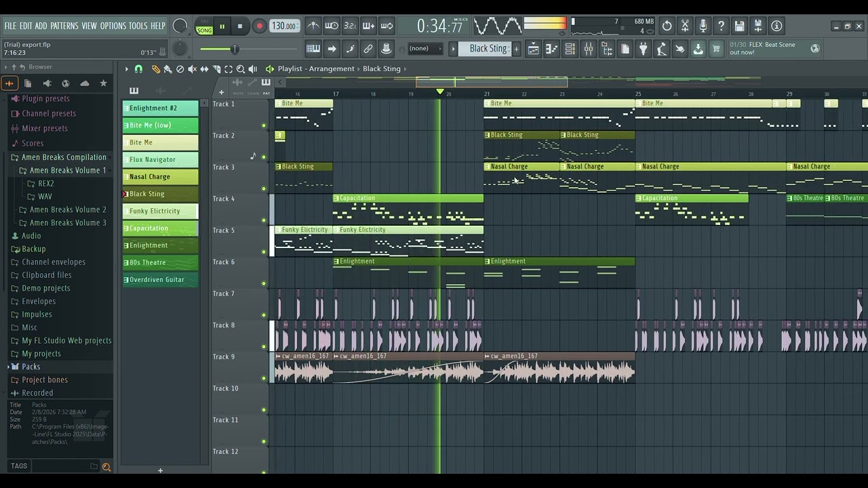This screenshot has height=488, width=868.
Task: Toggle the SONG mode button
Action: pyautogui.click(x=204, y=30)
